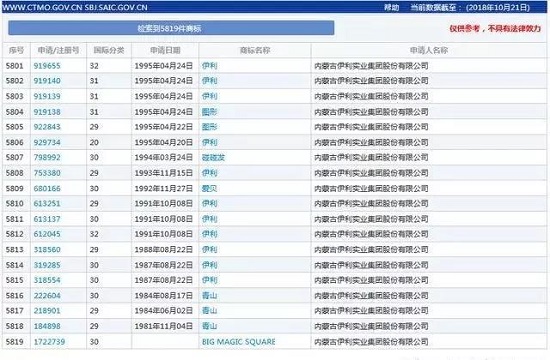Open 伊利 trademark in row 5812
Image resolution: width=550 pixels, height=360 pixels.
pyautogui.click(x=209, y=234)
